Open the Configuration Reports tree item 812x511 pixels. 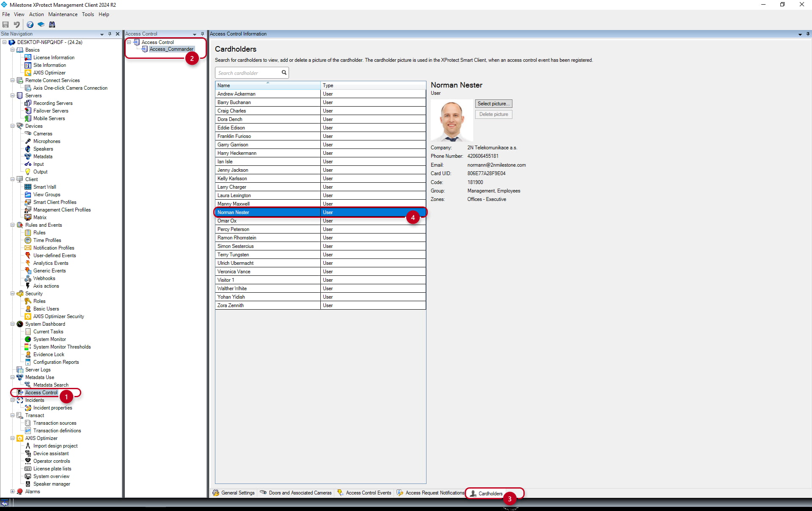[x=56, y=362]
